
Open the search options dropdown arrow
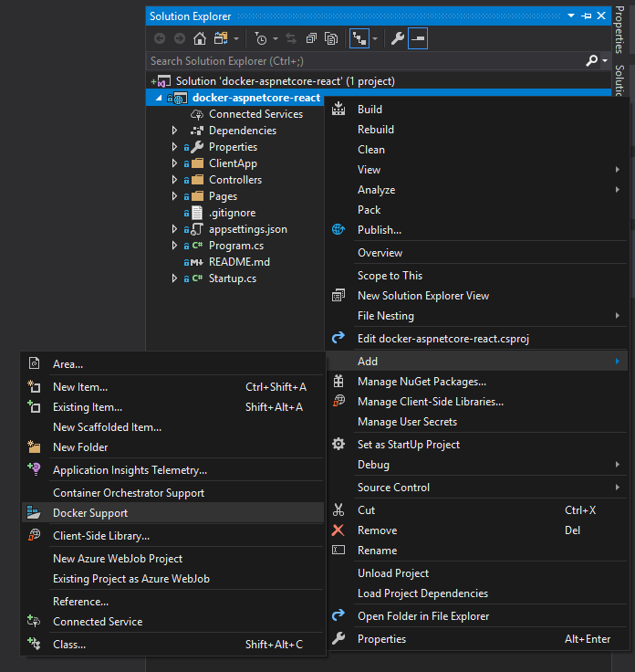pyautogui.click(x=605, y=61)
